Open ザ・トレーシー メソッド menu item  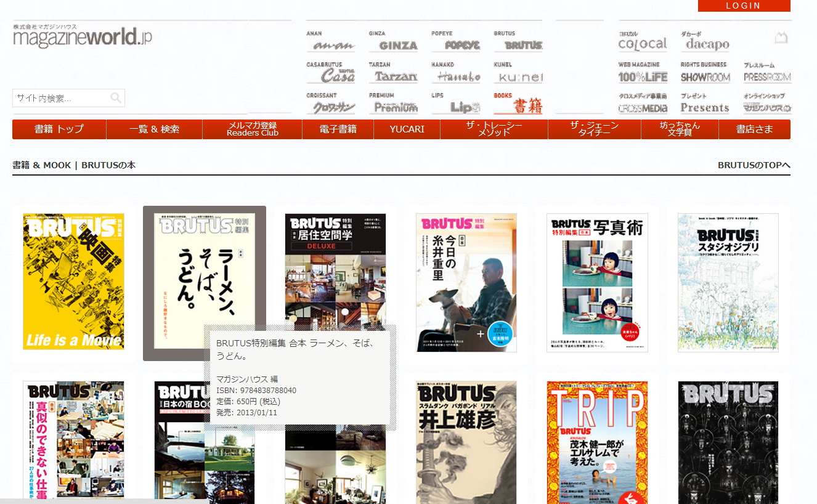494,129
